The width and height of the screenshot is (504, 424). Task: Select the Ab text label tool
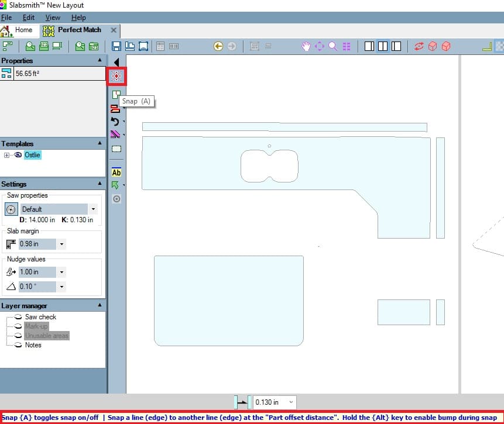116,173
